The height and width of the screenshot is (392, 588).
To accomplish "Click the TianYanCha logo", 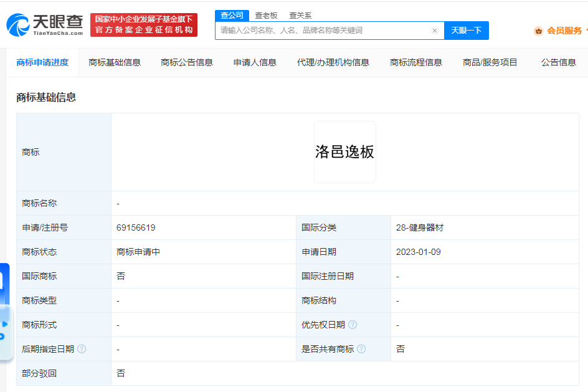I will (x=45, y=25).
